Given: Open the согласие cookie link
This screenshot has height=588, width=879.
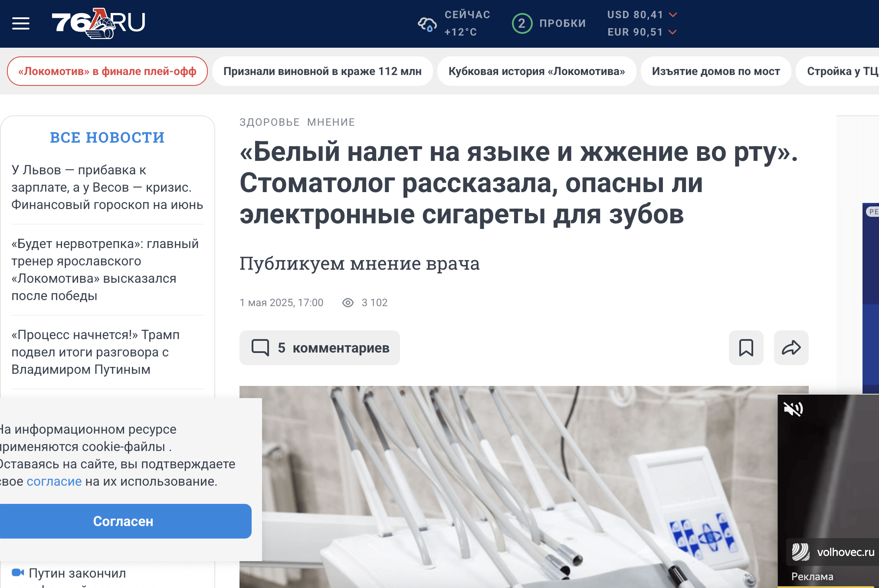Looking at the screenshot, I should (x=54, y=481).
